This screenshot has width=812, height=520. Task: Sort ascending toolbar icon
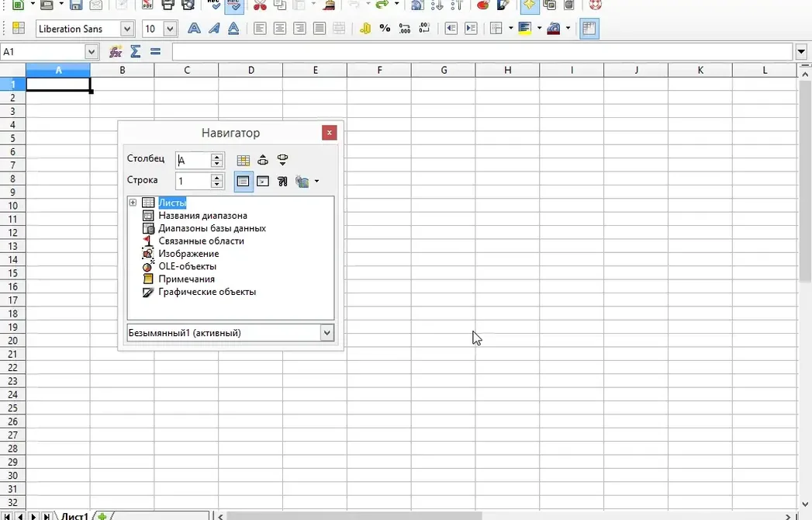437,5
